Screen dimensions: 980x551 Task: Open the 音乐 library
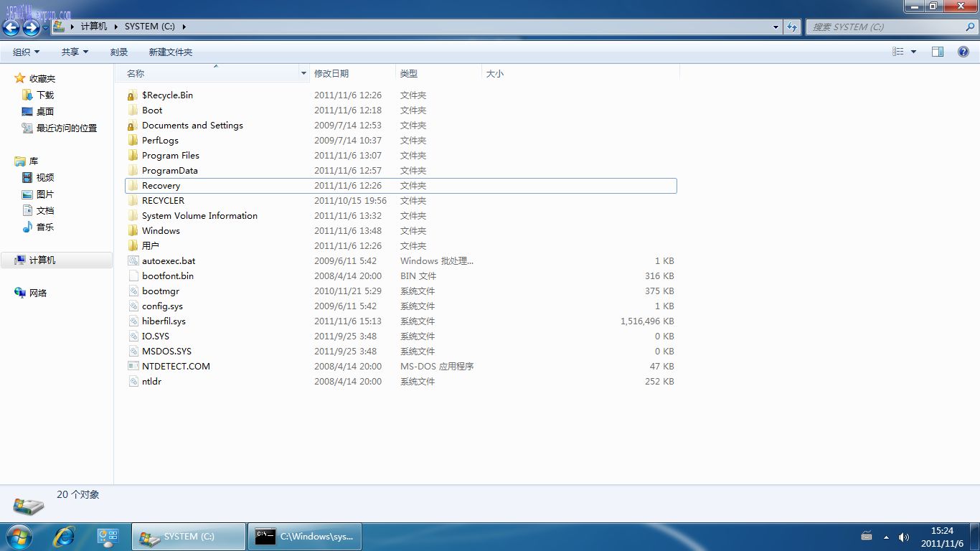(45, 227)
